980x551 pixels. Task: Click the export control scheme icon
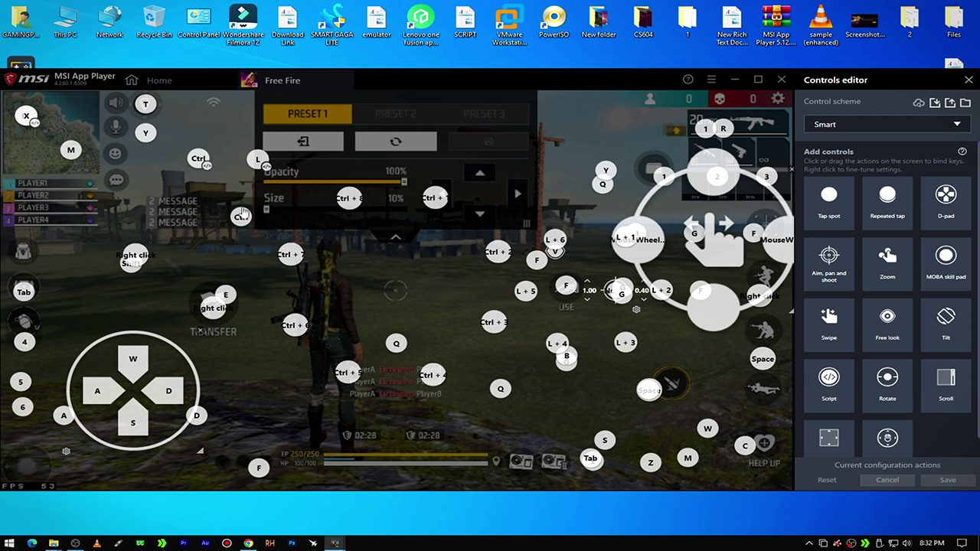[950, 103]
